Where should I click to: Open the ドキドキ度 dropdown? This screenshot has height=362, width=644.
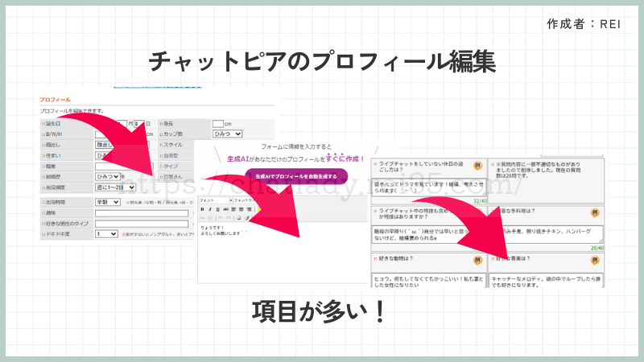click(106, 234)
